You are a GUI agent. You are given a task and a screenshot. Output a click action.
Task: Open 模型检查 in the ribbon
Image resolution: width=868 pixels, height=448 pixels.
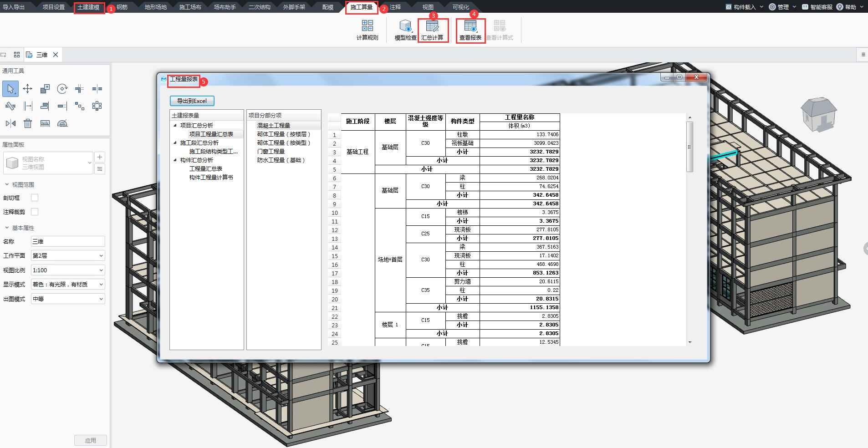[x=404, y=30]
